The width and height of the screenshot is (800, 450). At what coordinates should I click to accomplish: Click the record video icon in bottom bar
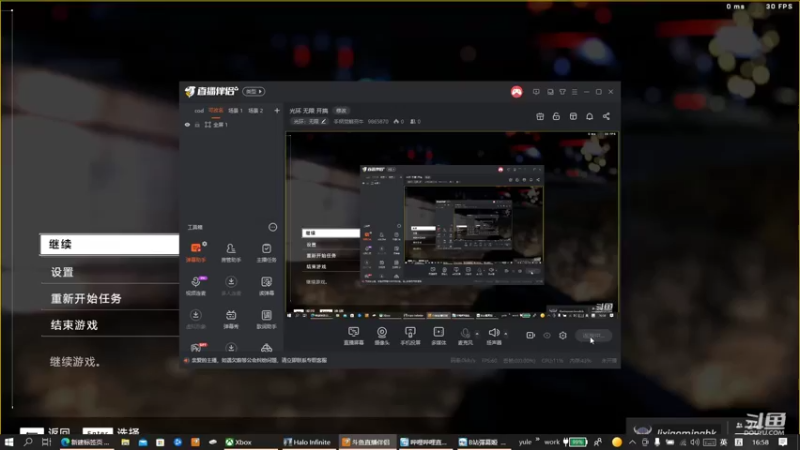[531, 335]
